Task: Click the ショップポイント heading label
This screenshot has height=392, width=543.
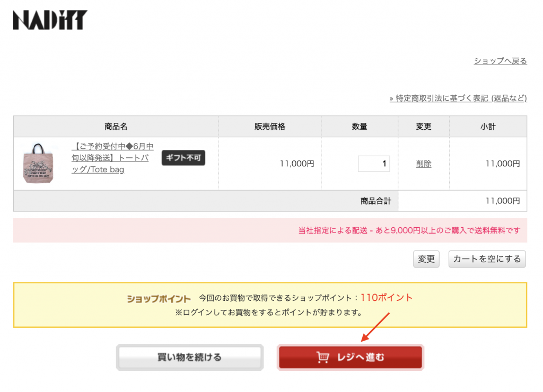Action: point(159,299)
